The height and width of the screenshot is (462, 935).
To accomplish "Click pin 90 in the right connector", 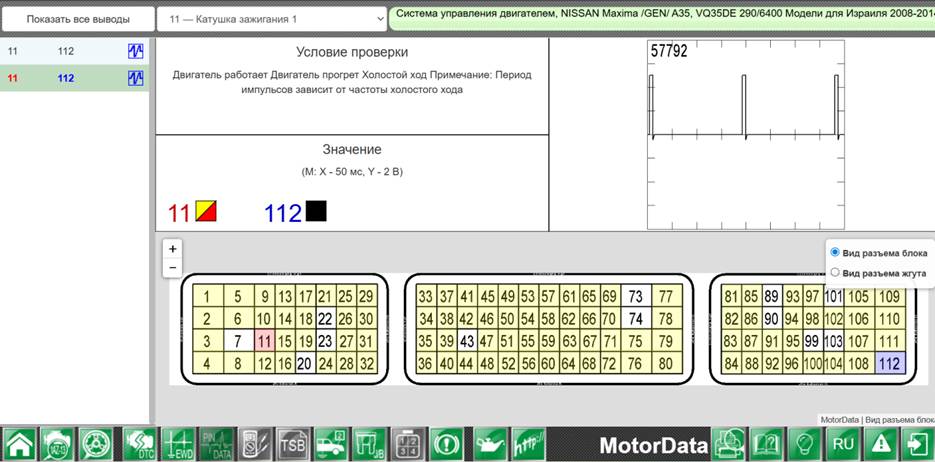I will [x=772, y=319].
